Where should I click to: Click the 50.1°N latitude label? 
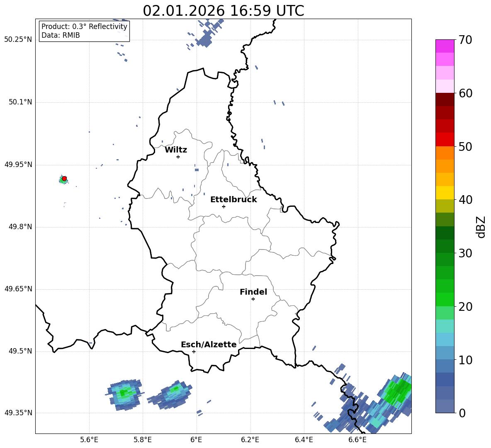[20, 102]
